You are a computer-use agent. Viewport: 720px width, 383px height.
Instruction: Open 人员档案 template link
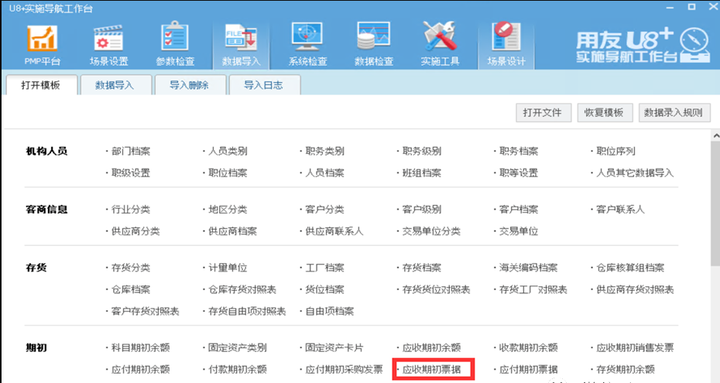(x=325, y=173)
